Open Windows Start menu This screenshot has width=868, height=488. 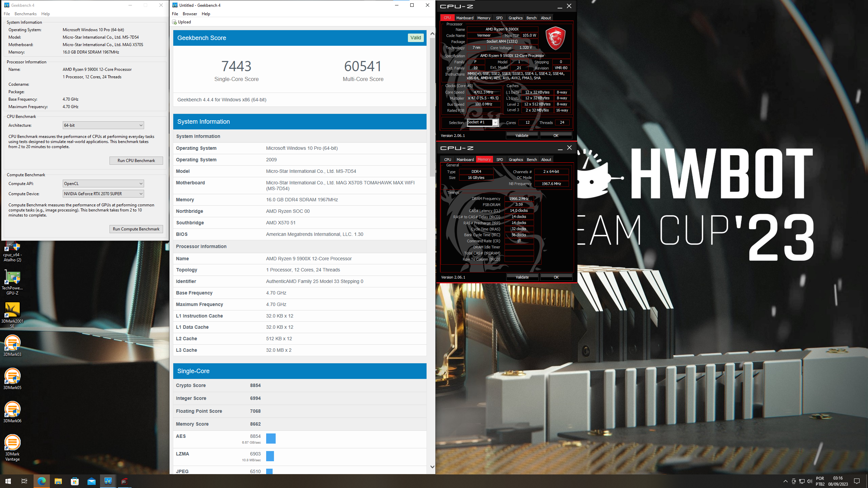pos(8,481)
